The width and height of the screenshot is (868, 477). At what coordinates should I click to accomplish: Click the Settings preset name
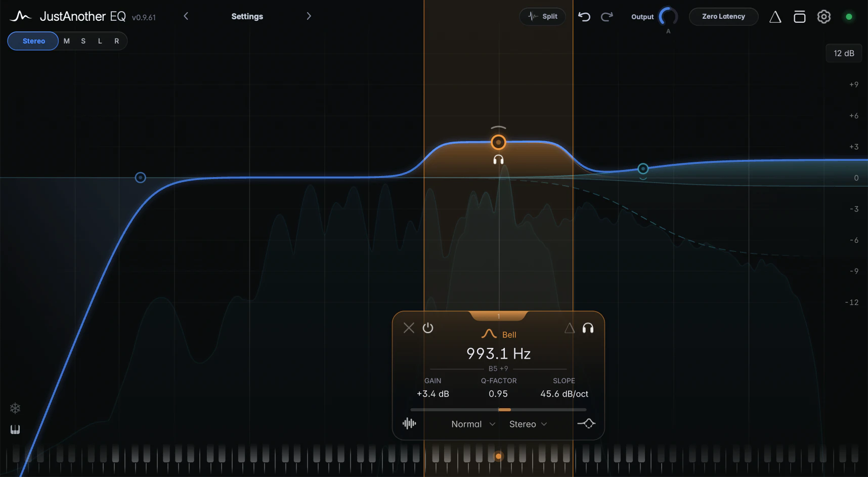[247, 16]
